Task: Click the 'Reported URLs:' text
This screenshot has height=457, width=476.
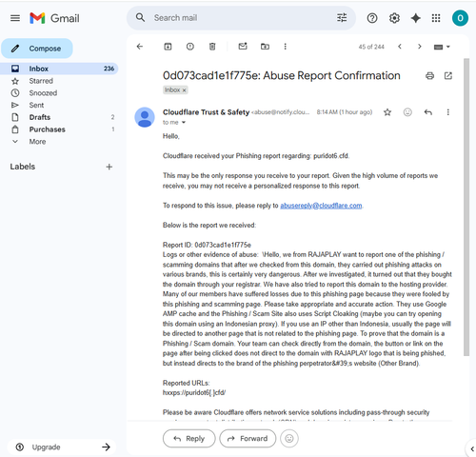Action: [186, 383]
